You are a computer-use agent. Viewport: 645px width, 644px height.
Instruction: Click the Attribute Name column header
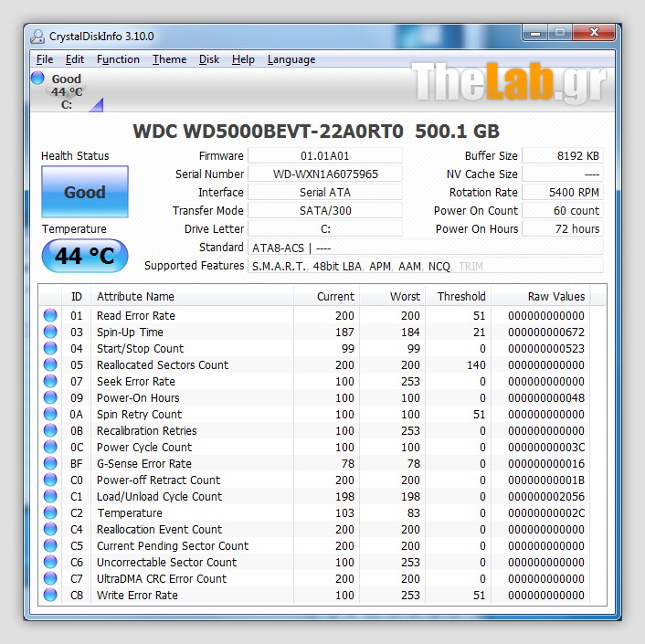coord(192,297)
